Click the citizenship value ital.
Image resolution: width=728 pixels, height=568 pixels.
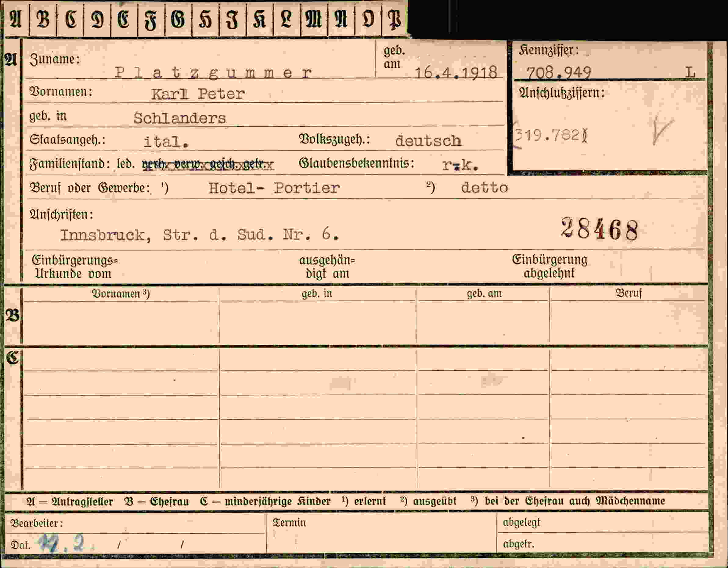166,142
